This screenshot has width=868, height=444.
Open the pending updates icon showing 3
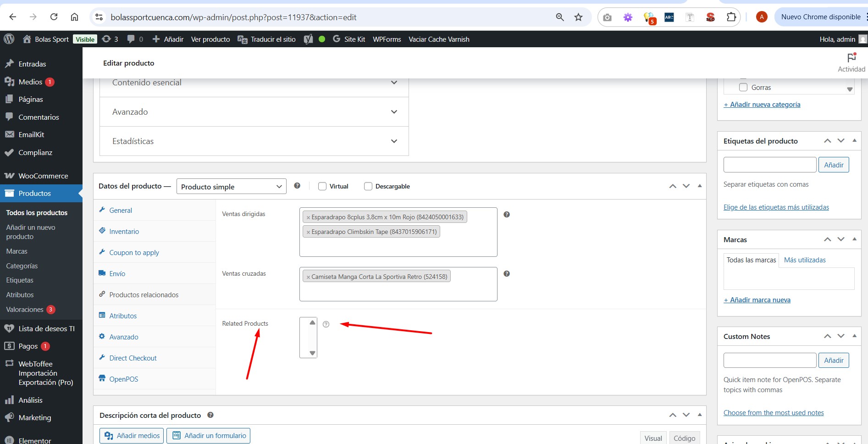pos(110,39)
